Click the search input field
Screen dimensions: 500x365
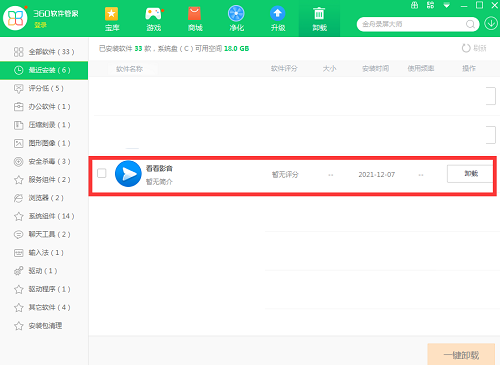pyautogui.click(x=412, y=24)
